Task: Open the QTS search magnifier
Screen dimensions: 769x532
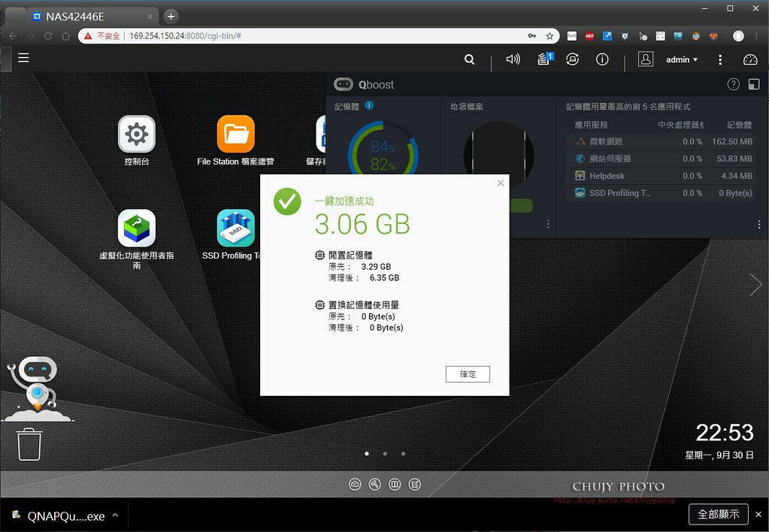Action: coord(469,59)
